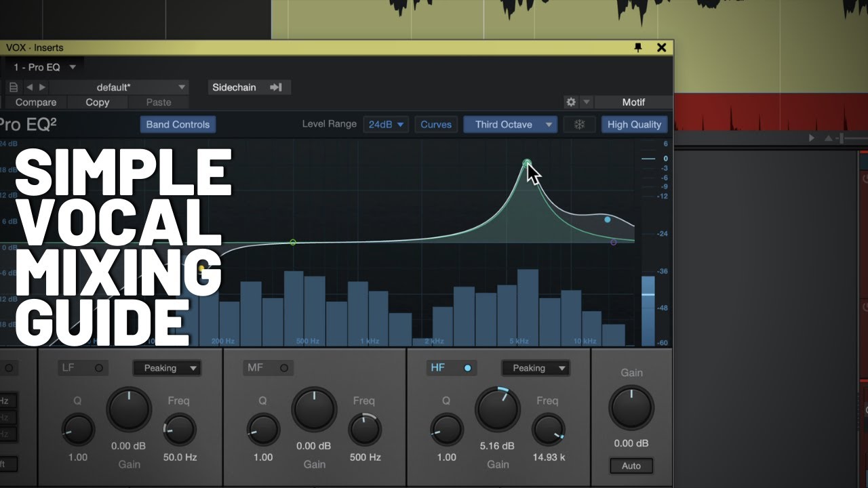
Task: Select the green node at the curve peak
Action: pos(527,162)
